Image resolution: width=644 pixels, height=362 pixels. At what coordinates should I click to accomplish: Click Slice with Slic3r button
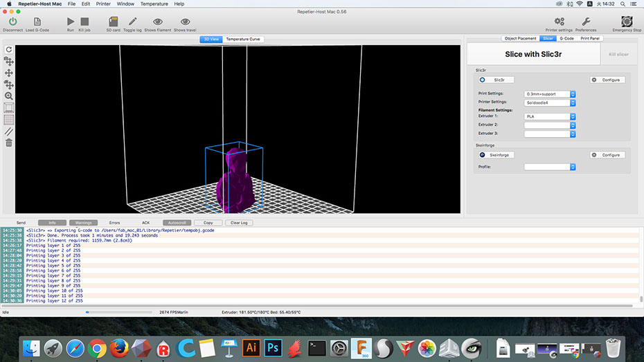[533, 54]
